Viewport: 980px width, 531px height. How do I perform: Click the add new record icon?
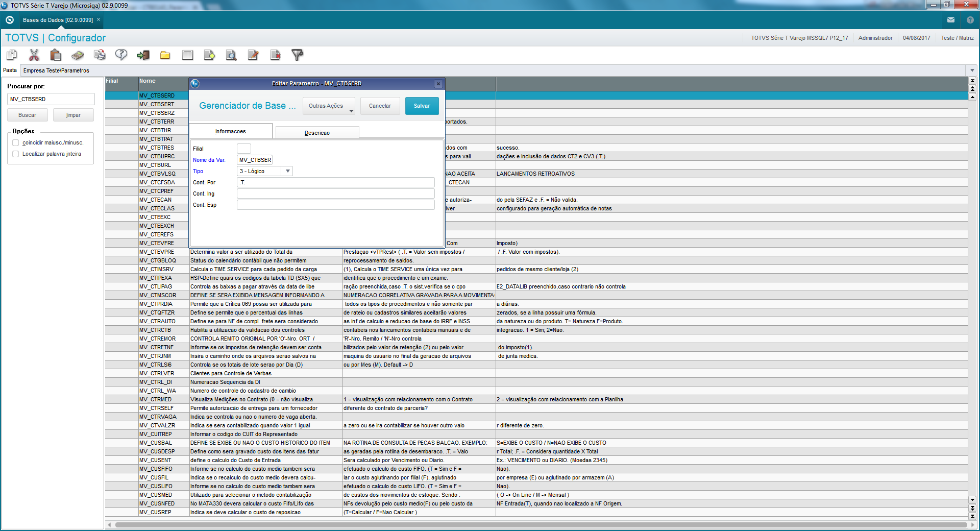coord(209,55)
